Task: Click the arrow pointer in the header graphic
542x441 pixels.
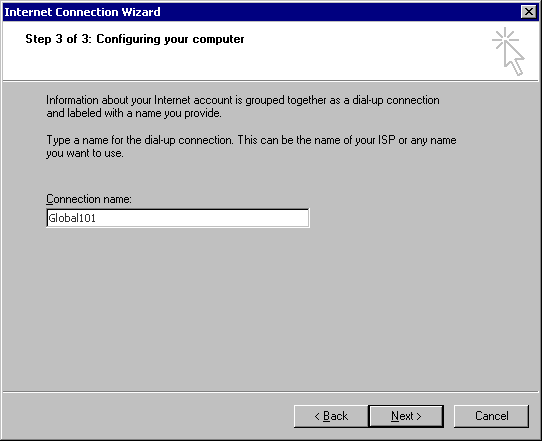Action: click(514, 59)
